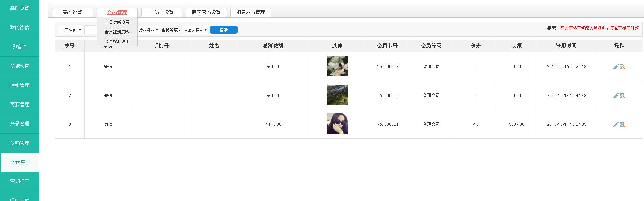Go to 商城设置 in the sidebar
The image size is (644, 201).
coord(20,66)
